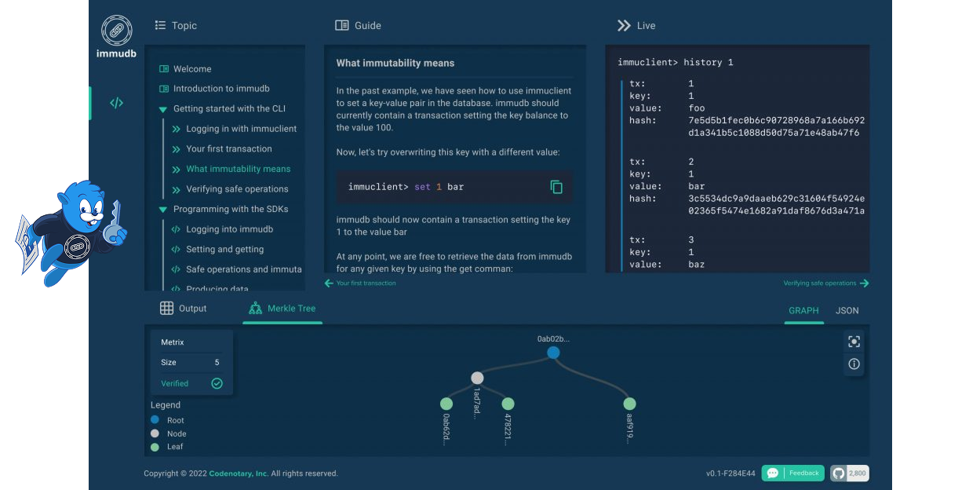The image size is (980, 490).
Task: Open Your first transaction topic
Action: click(x=229, y=148)
